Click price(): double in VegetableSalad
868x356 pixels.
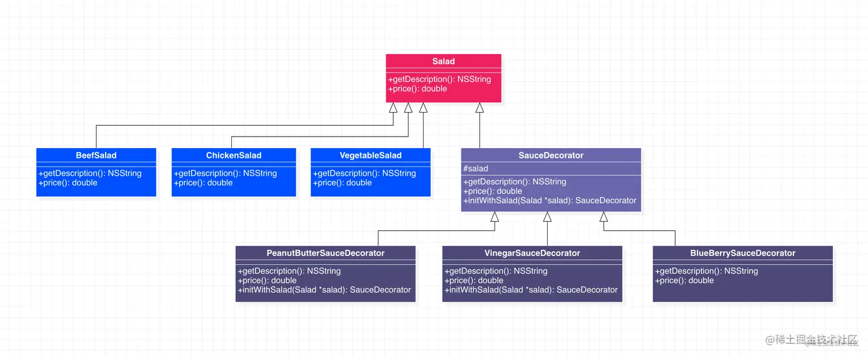point(342,183)
